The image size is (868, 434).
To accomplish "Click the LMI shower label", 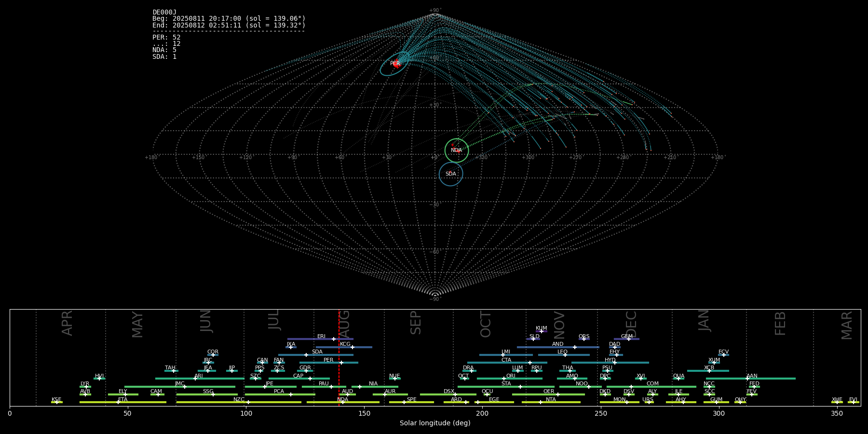I will 506,352.
